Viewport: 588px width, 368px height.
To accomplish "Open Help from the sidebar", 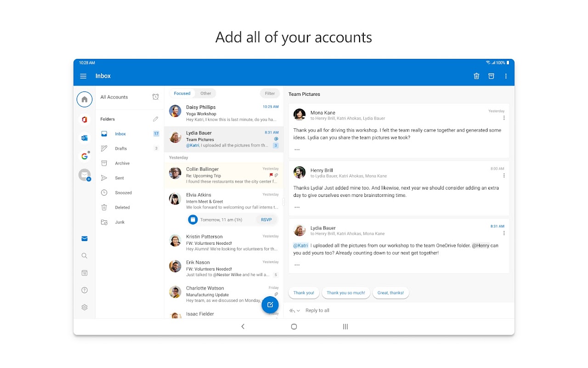I will (85, 290).
